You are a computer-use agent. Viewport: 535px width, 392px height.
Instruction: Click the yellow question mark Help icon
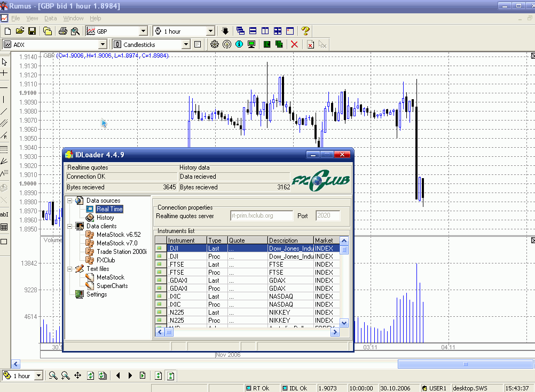click(305, 31)
